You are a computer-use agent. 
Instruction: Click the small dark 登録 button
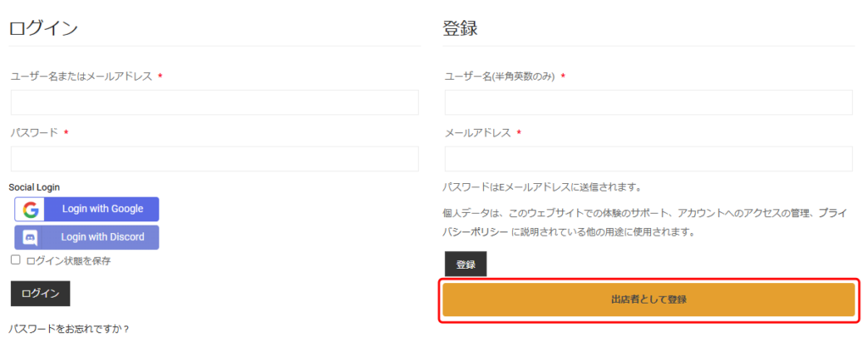465,265
